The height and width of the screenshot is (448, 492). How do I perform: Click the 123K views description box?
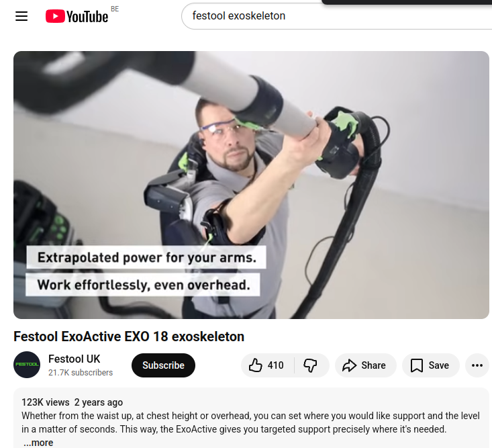[251, 418]
